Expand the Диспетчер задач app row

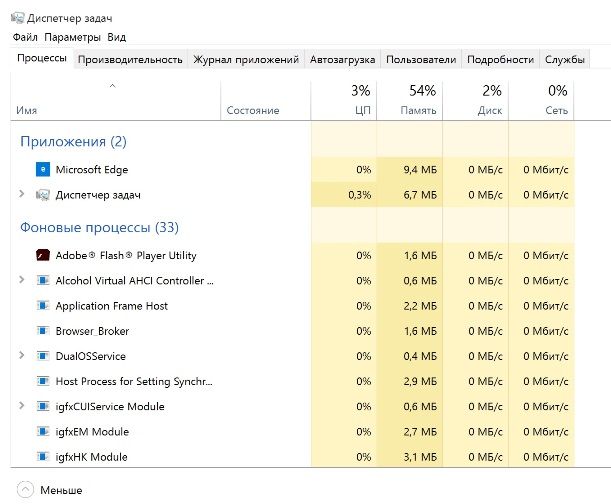click(22, 194)
